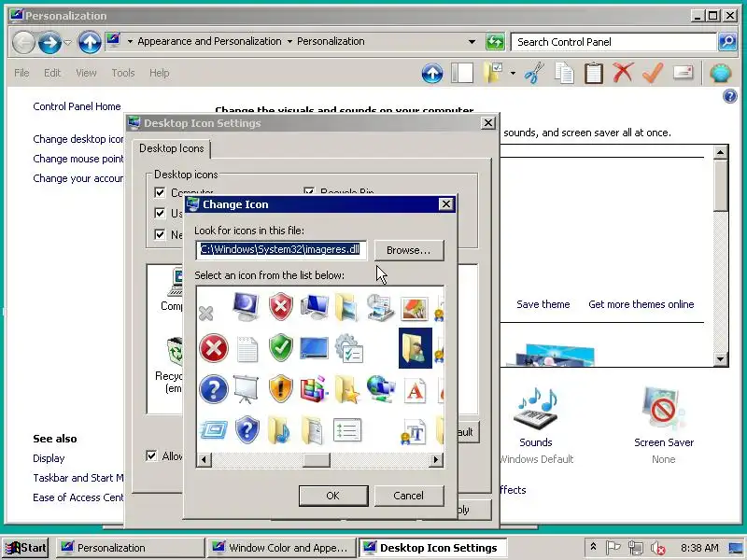Select the TrueType TT font icon
The image size is (747, 560).
[413, 431]
